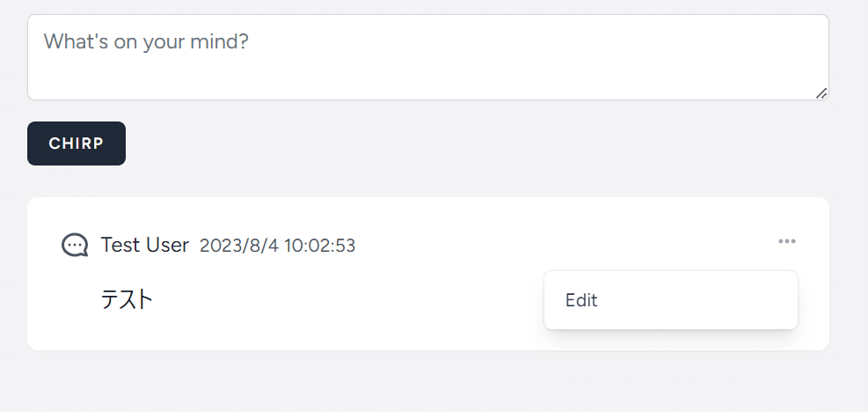The image size is (868, 412).
Task: Submit the post with the CHIRP button
Action: pos(77,143)
